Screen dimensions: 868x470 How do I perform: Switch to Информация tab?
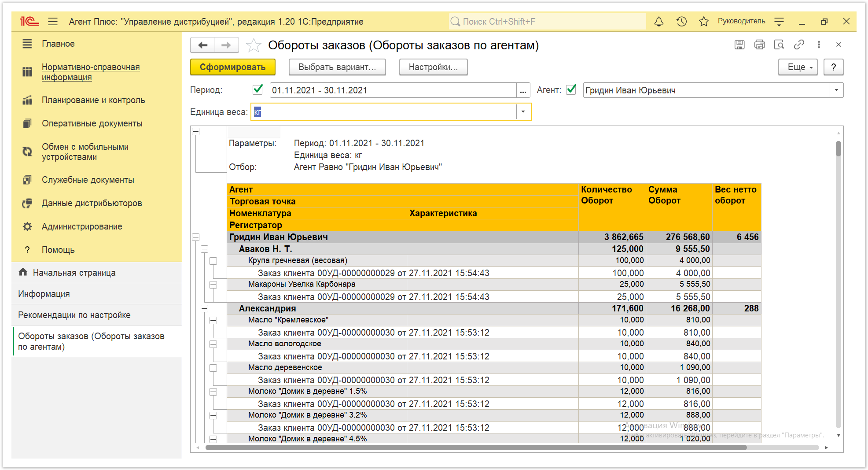(97, 294)
